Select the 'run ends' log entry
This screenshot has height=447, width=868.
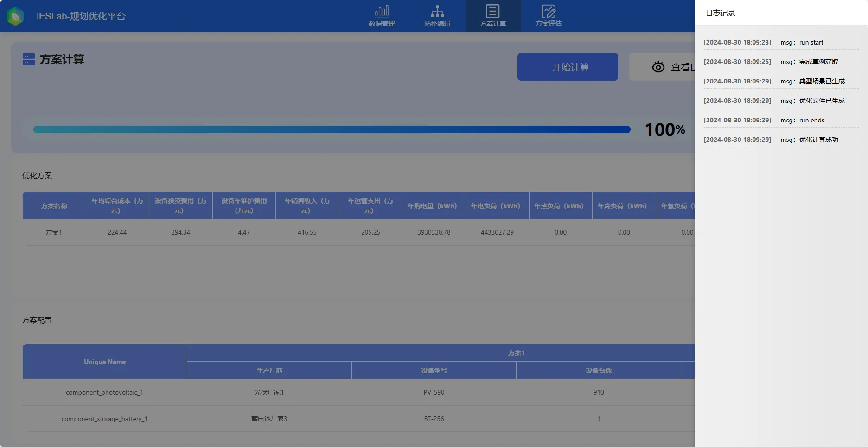tap(781, 120)
